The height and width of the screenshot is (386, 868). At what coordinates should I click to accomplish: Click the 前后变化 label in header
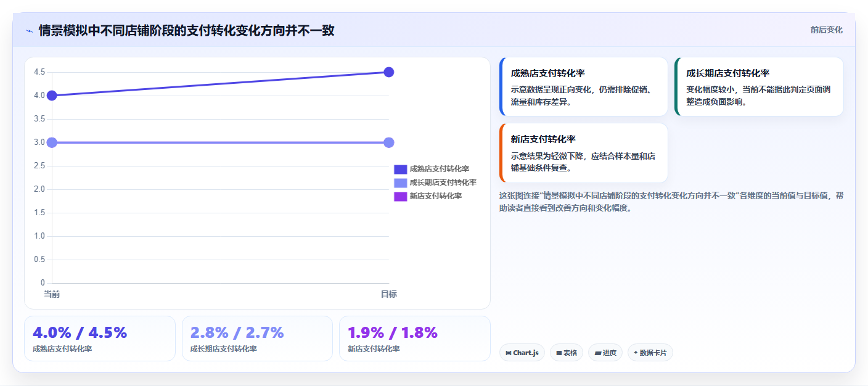pyautogui.click(x=826, y=30)
